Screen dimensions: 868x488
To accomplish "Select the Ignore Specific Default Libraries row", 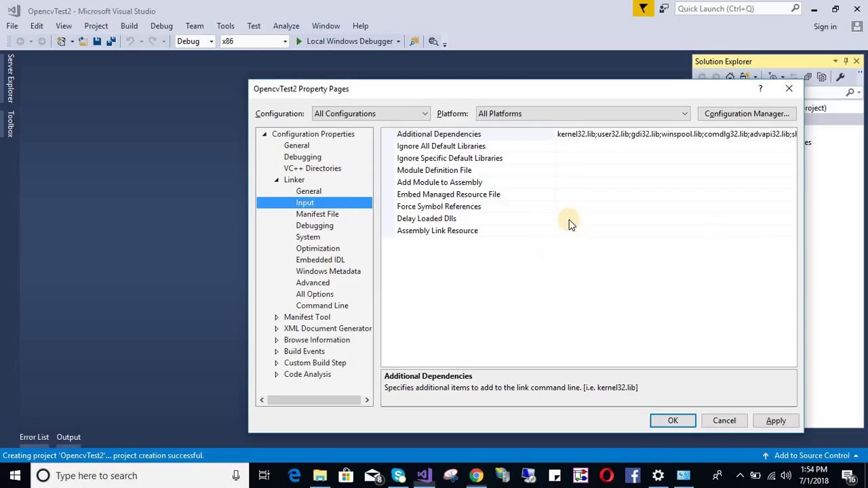I will coord(589,158).
